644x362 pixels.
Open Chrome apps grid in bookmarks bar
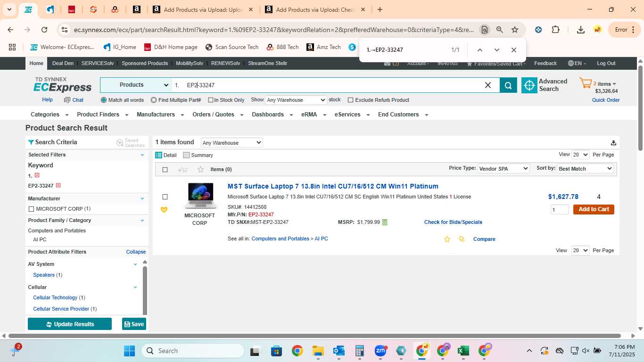12,47
